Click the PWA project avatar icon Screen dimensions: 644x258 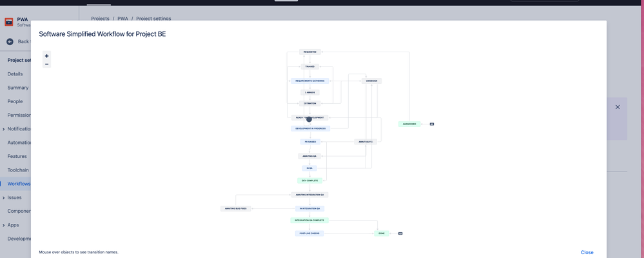click(x=9, y=22)
